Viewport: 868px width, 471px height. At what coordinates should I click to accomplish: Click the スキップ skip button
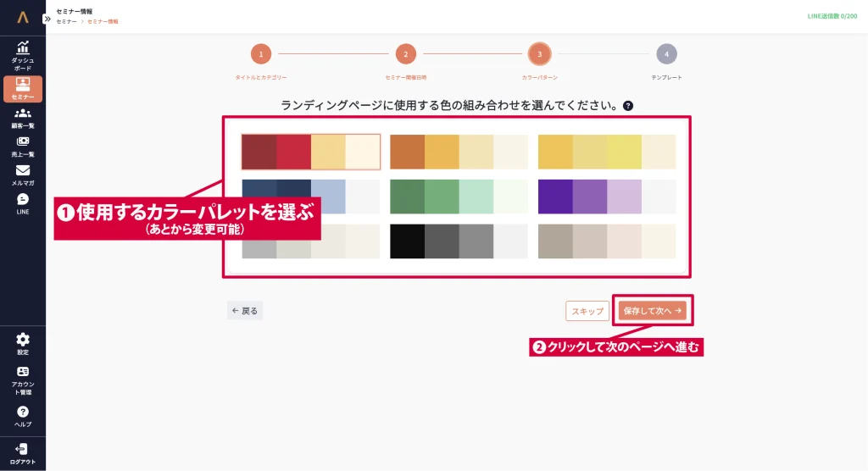tap(587, 311)
